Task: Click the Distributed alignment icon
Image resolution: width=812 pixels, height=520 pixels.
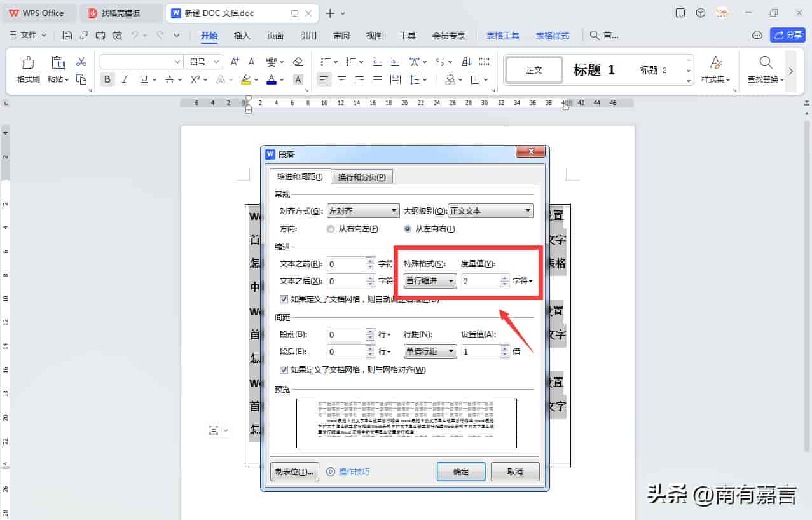Action: click(x=395, y=79)
